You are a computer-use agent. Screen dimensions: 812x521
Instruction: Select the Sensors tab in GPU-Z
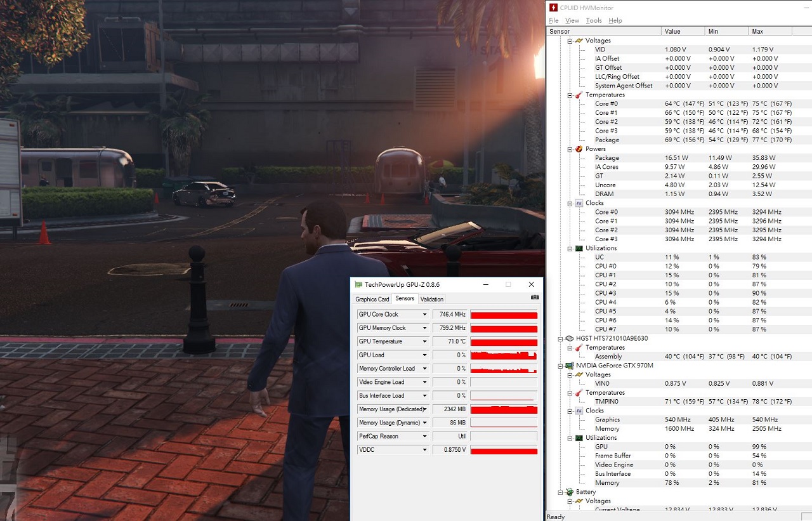(405, 298)
